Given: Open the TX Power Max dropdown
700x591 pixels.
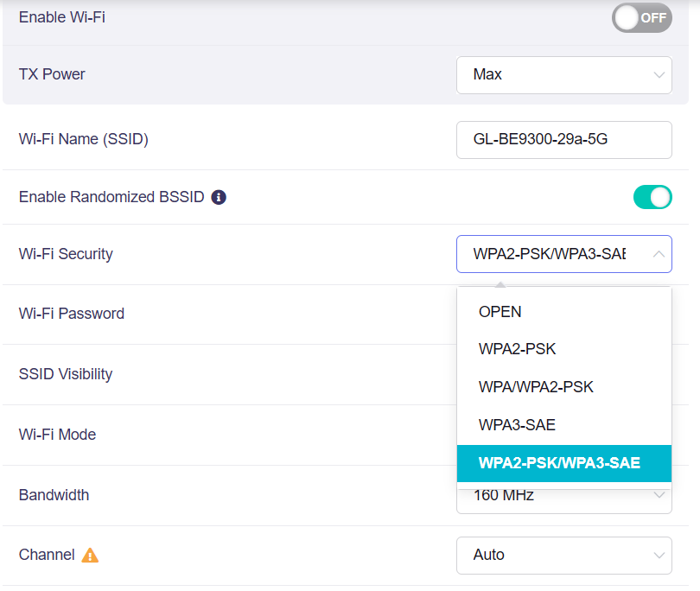Looking at the screenshot, I should 563,75.
